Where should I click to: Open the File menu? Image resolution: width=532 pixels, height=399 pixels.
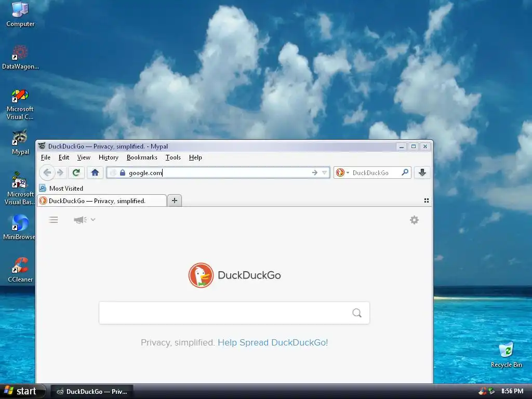[x=46, y=157]
